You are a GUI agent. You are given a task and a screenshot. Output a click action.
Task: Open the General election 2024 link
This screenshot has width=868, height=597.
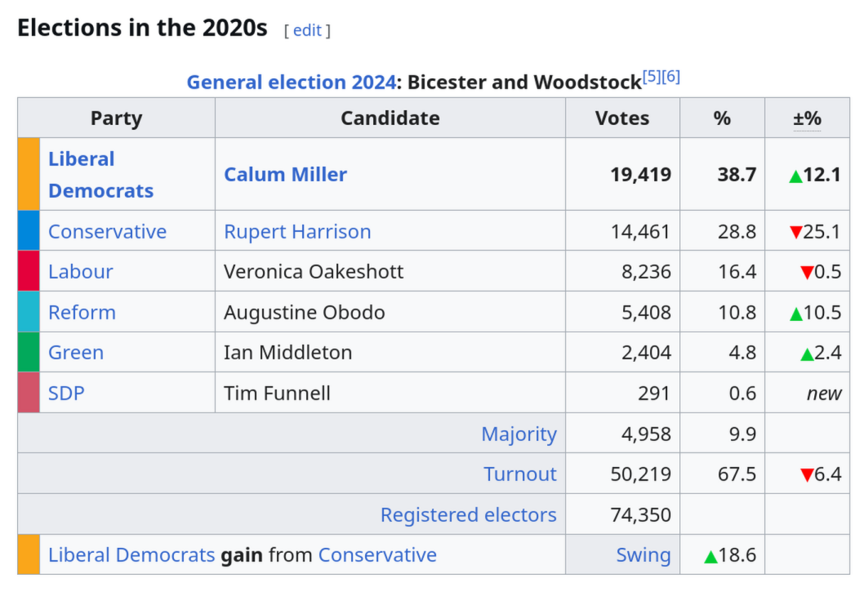292,82
